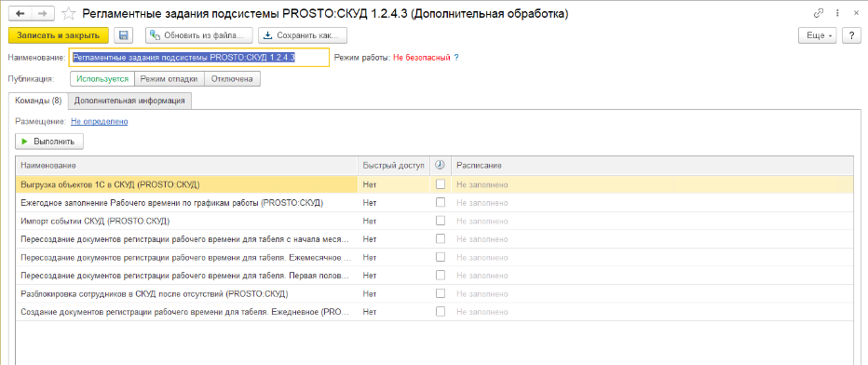Tick schedule checkbox for Создание документов регистрации row
This screenshot has height=365, width=868.
click(441, 311)
